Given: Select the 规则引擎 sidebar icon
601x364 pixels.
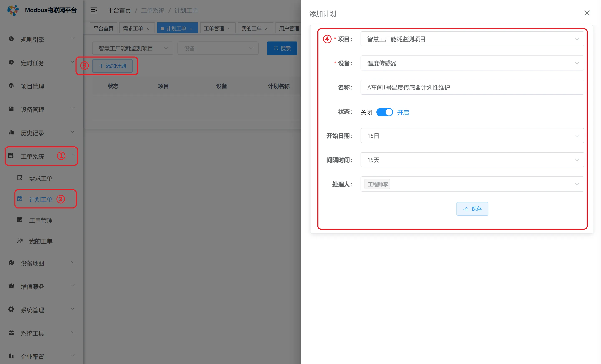Looking at the screenshot, I should pos(11,39).
